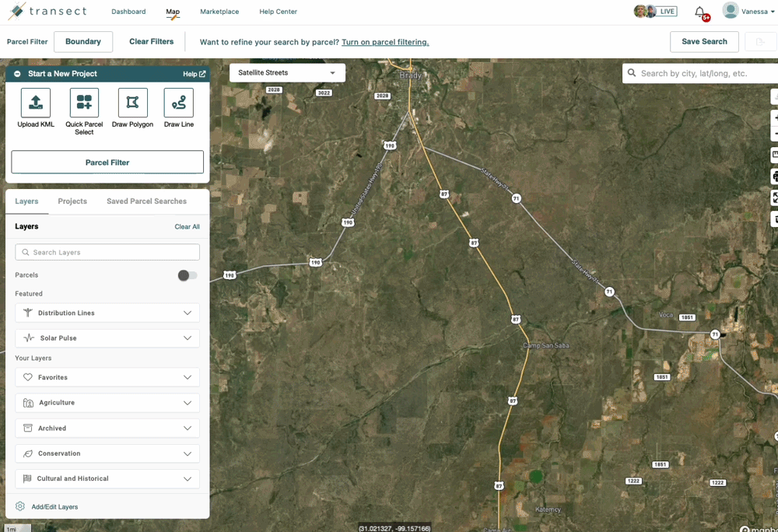Activate the Draw Line tool
The width and height of the screenshot is (778, 532).
click(179, 103)
